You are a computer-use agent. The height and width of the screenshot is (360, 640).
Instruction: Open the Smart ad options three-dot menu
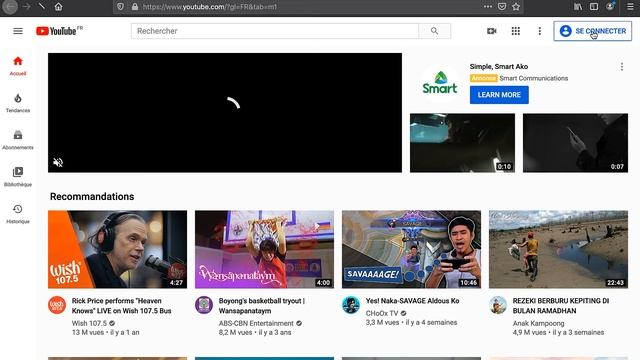622,67
